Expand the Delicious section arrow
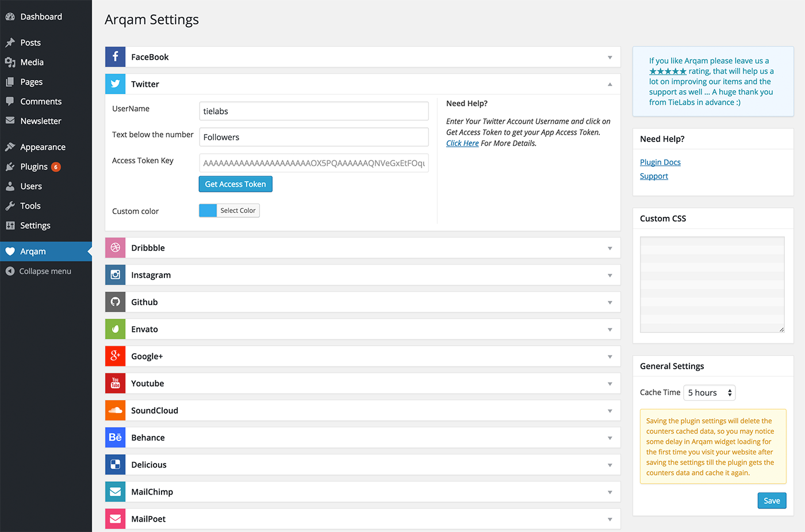 point(609,465)
